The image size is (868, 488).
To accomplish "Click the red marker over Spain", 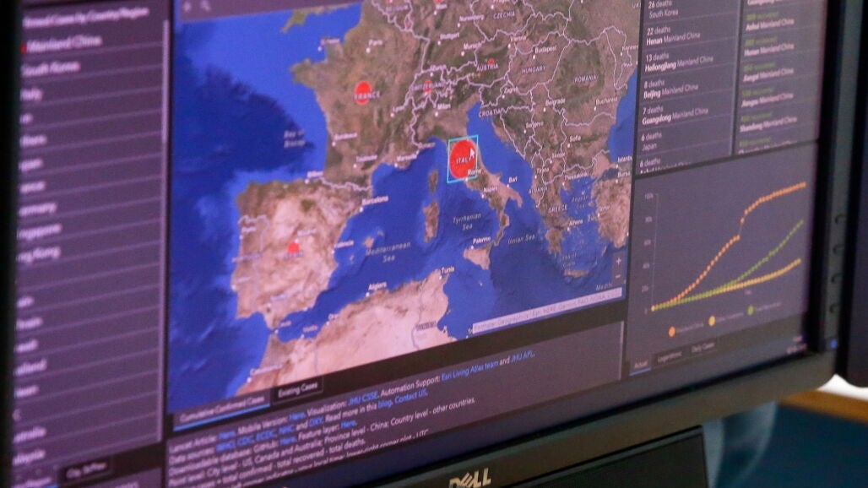I will [294, 247].
